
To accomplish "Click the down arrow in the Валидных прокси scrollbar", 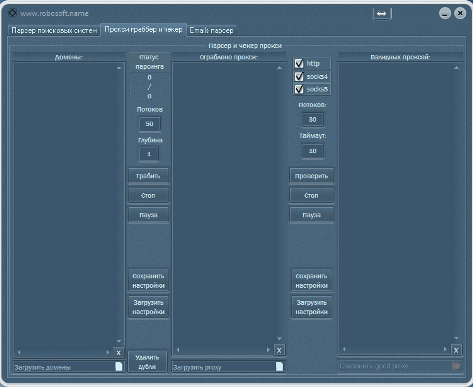I will click(456, 338).
